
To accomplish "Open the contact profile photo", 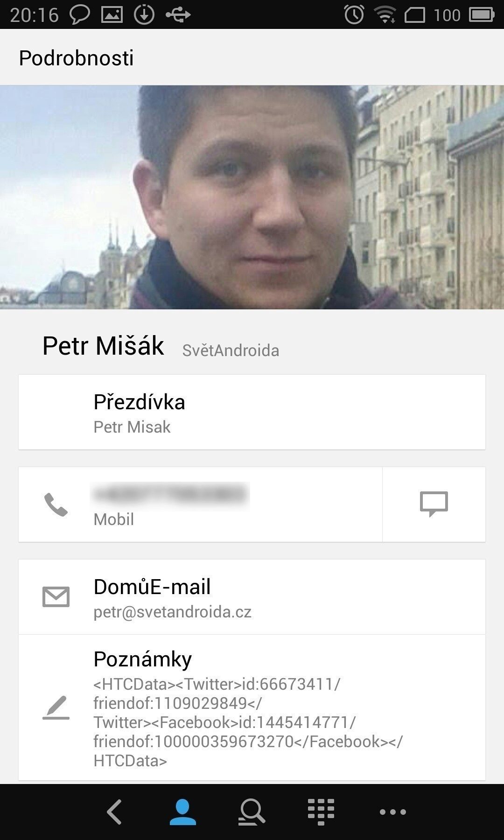I will pyautogui.click(x=252, y=197).
